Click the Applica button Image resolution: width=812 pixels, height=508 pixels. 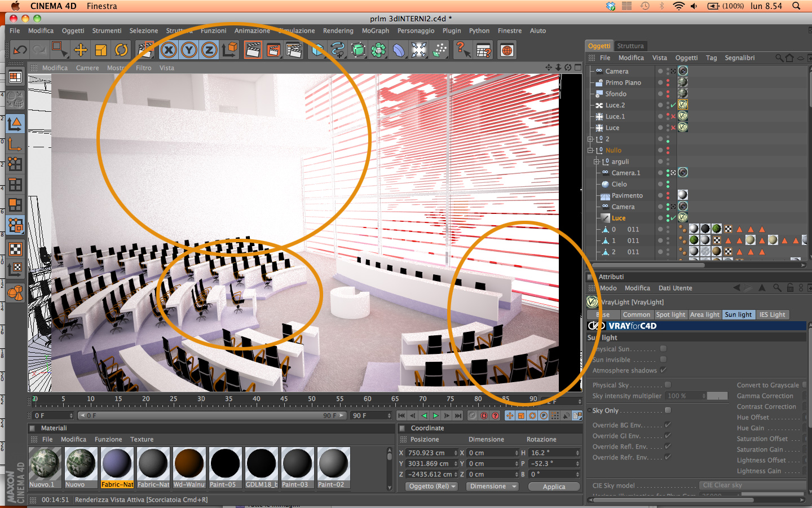click(x=554, y=487)
